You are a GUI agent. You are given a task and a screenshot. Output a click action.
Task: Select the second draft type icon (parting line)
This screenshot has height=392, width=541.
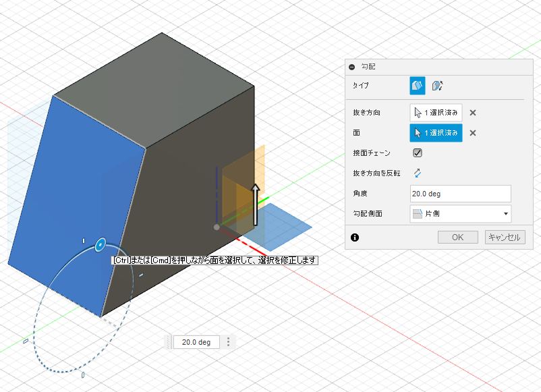437,86
